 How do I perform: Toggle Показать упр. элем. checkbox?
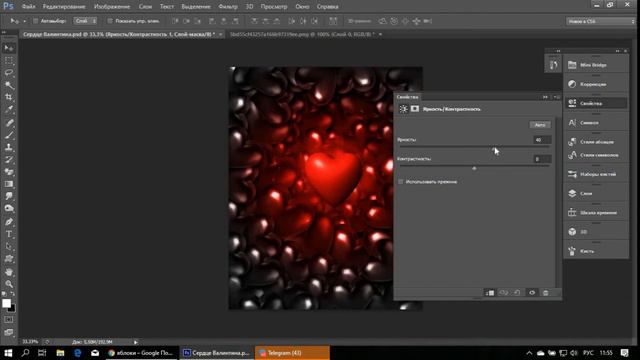110,21
